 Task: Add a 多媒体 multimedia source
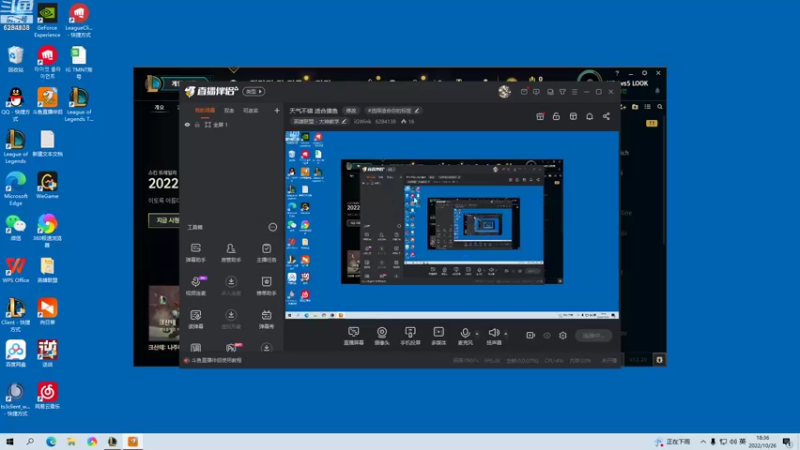pos(438,336)
